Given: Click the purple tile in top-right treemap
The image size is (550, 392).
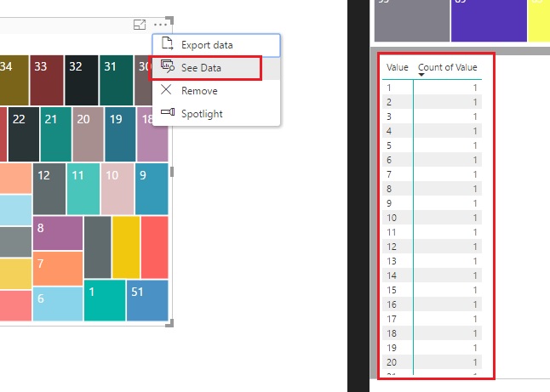Looking at the screenshot, I should (489, 20).
